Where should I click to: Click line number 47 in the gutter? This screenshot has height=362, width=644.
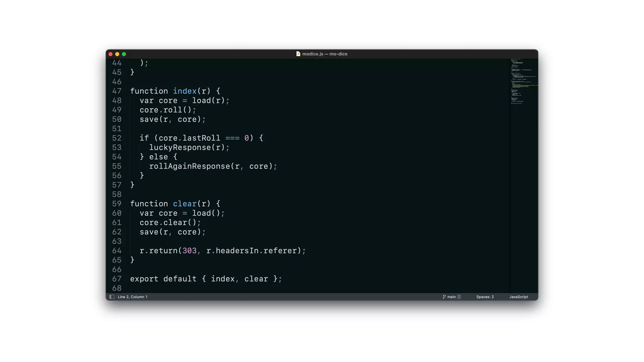pyautogui.click(x=117, y=91)
